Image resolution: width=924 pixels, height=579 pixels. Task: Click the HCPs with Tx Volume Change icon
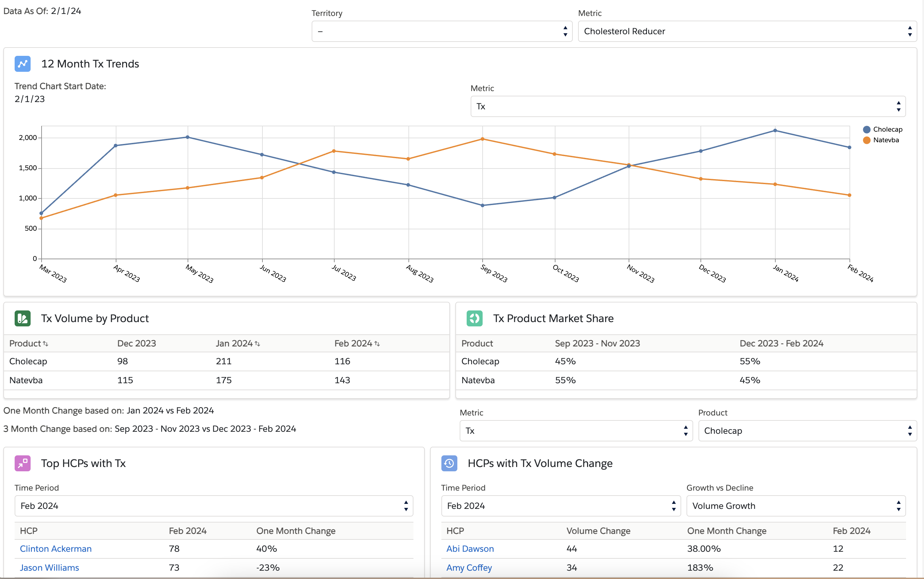[449, 463]
